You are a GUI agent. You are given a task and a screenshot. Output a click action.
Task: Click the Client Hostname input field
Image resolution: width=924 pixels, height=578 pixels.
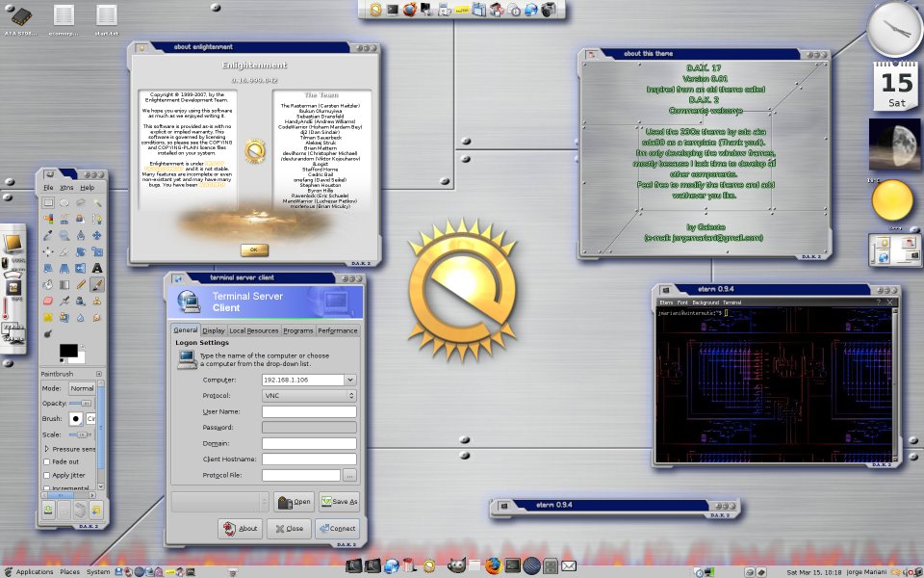pyautogui.click(x=309, y=459)
